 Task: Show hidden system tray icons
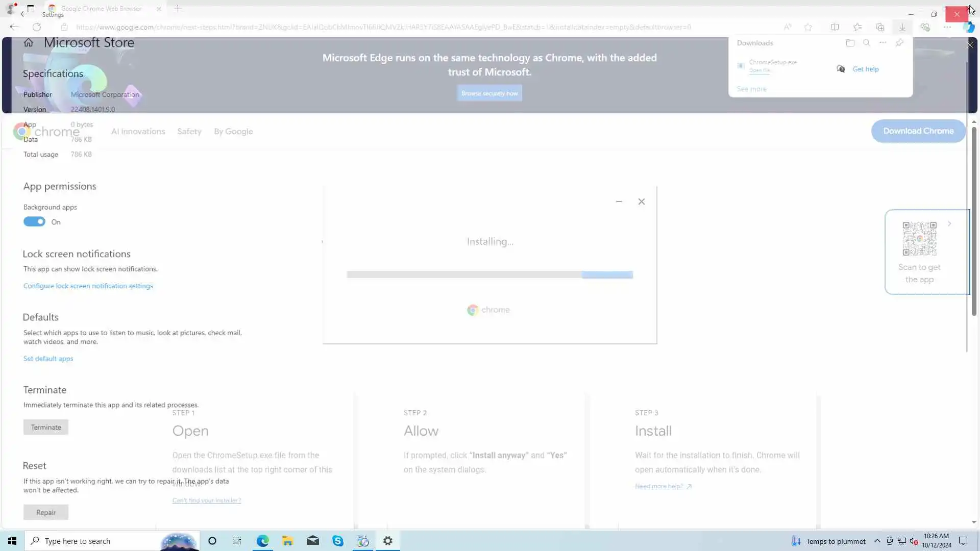tap(877, 541)
